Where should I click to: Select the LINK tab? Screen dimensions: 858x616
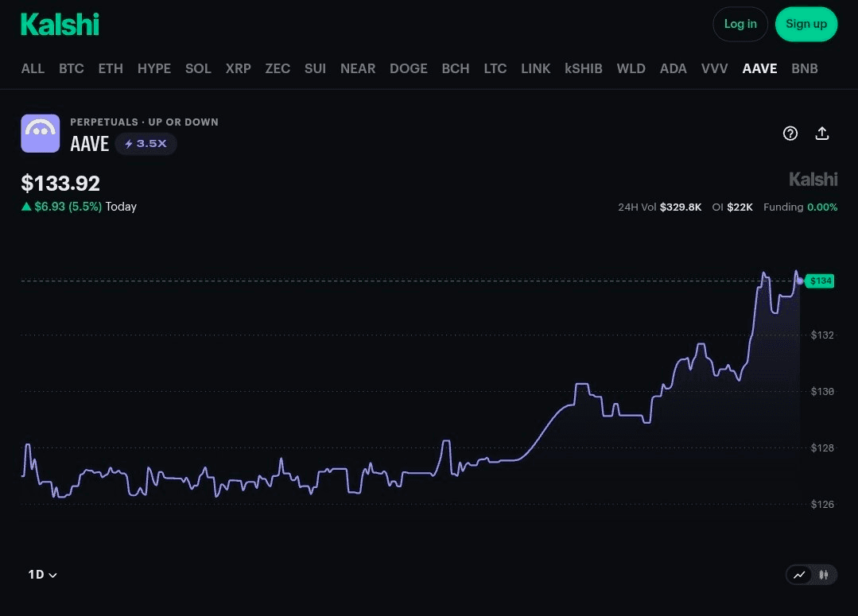[x=536, y=68]
